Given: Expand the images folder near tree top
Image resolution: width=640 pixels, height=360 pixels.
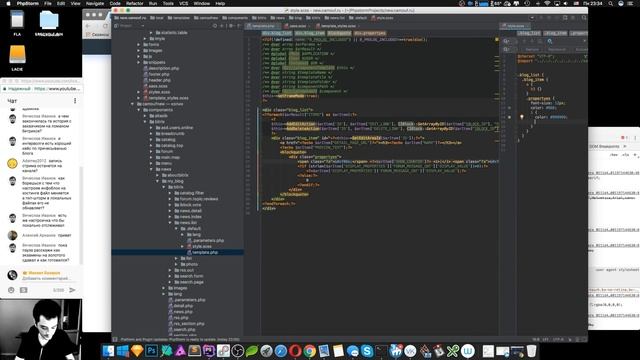Looking at the screenshot, I should [x=139, y=51].
